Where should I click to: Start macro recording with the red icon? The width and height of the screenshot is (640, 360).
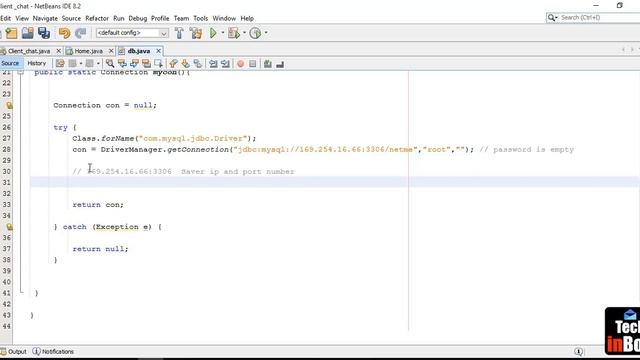[240, 64]
